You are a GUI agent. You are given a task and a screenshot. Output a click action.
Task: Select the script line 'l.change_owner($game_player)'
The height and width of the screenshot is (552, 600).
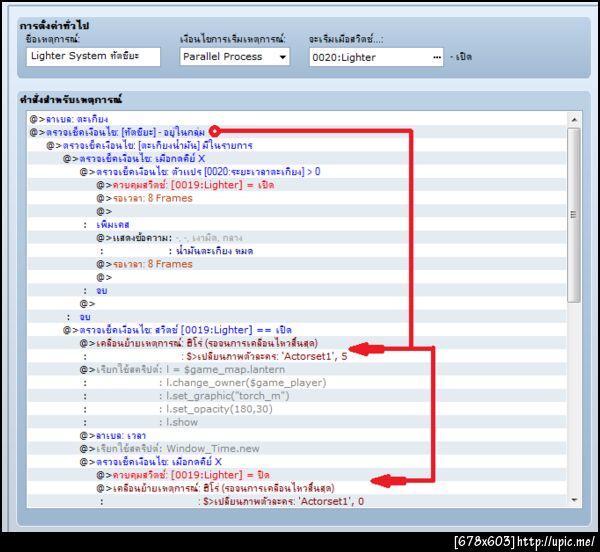tap(297, 383)
